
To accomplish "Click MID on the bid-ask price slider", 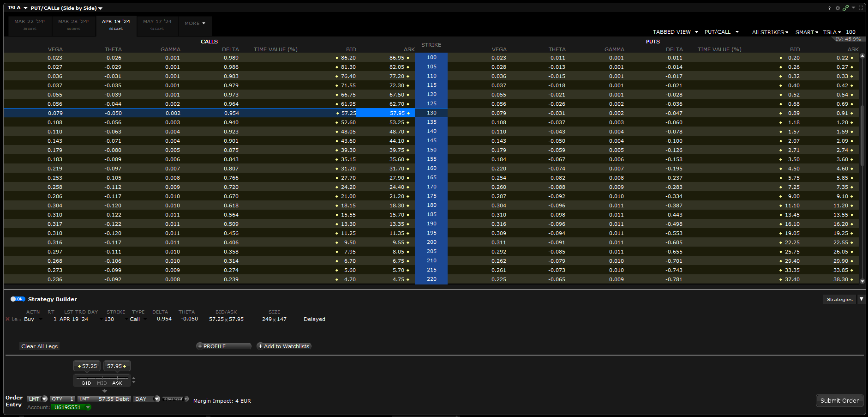I will pyautogui.click(x=102, y=383).
